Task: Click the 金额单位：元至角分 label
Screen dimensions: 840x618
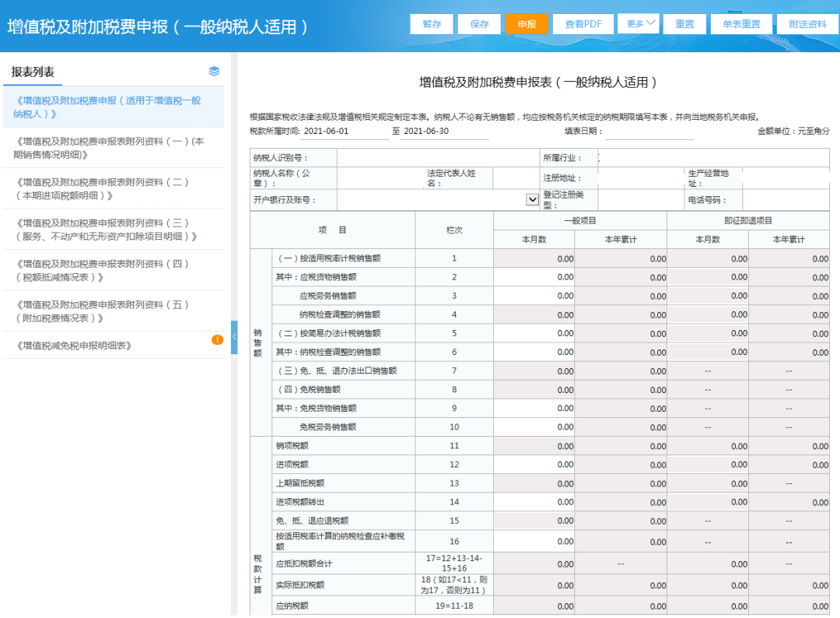Action: [x=793, y=132]
